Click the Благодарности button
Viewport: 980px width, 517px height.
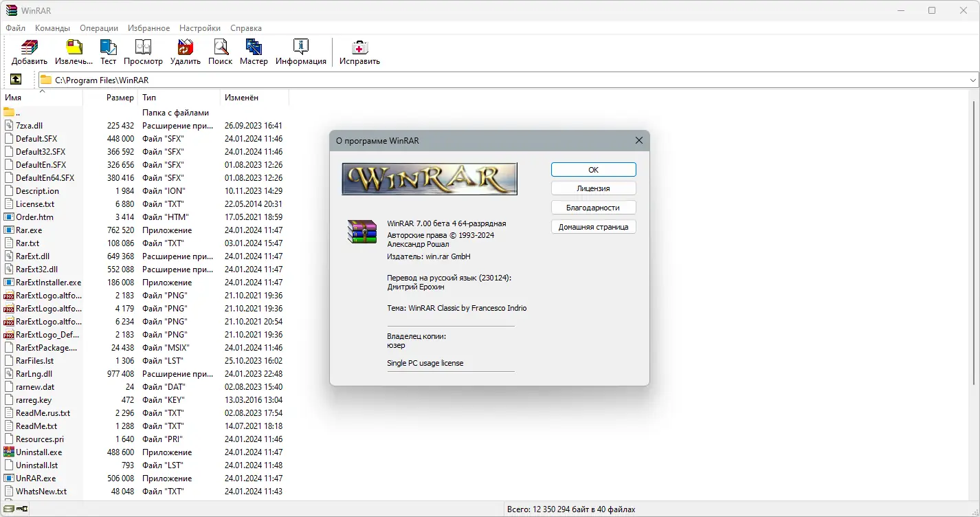[x=594, y=208]
